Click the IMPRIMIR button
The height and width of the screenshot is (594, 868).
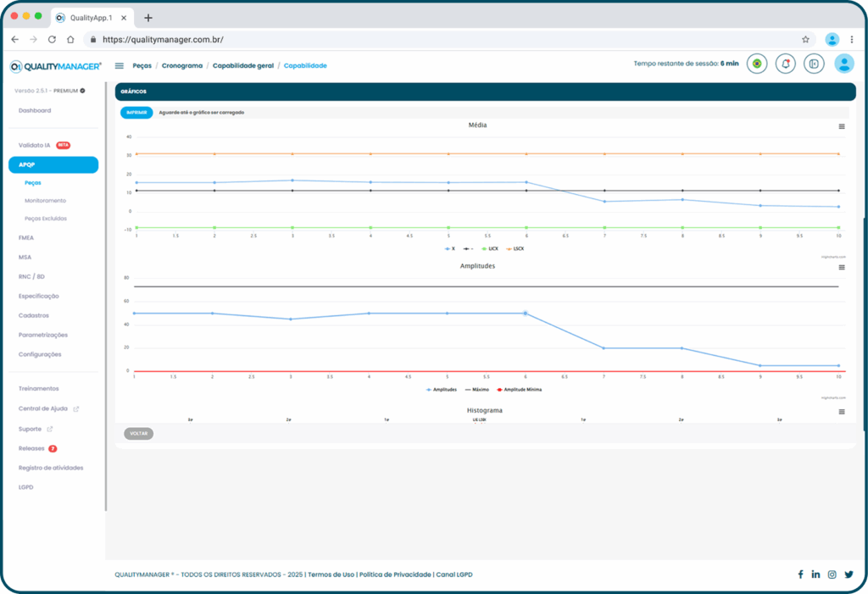point(136,112)
